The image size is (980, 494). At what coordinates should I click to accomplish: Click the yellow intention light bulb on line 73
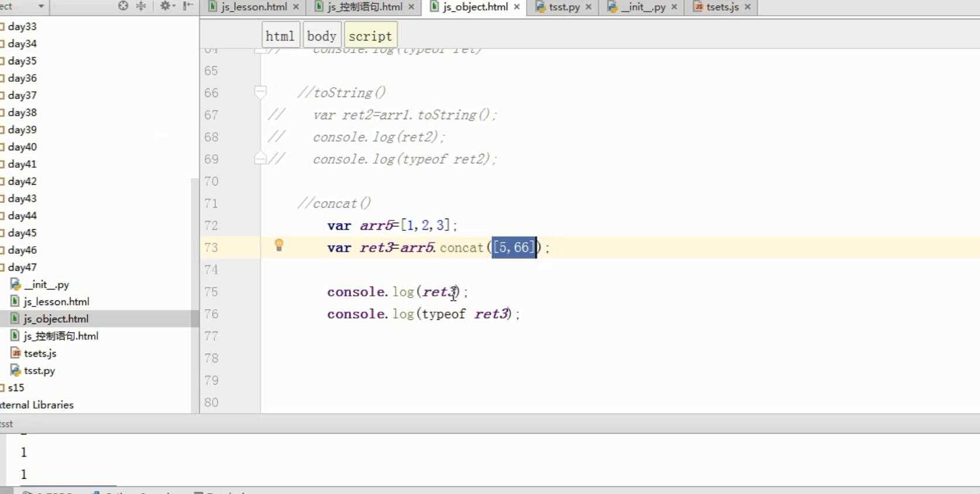279,245
